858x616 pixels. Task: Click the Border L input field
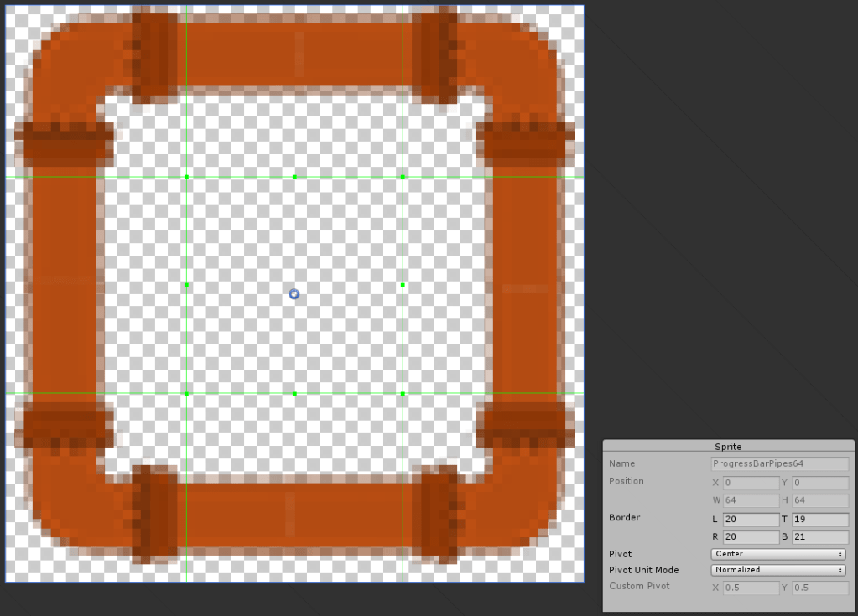(x=751, y=520)
